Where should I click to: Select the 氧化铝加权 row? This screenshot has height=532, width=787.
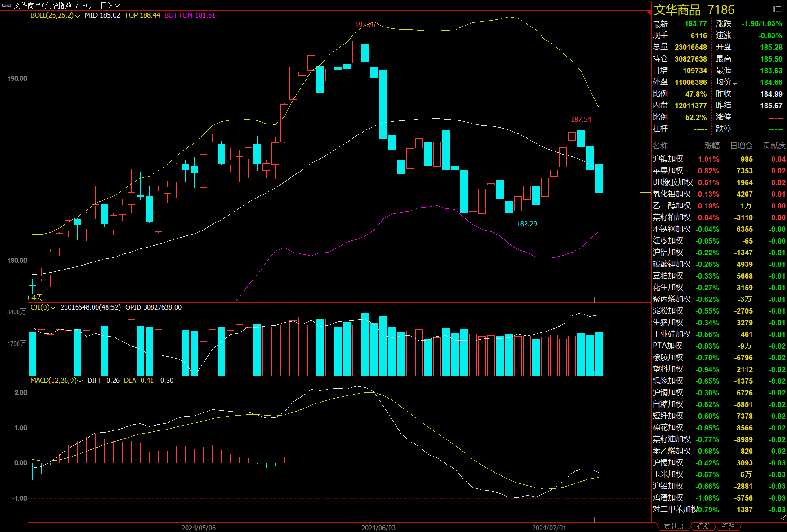point(719,194)
